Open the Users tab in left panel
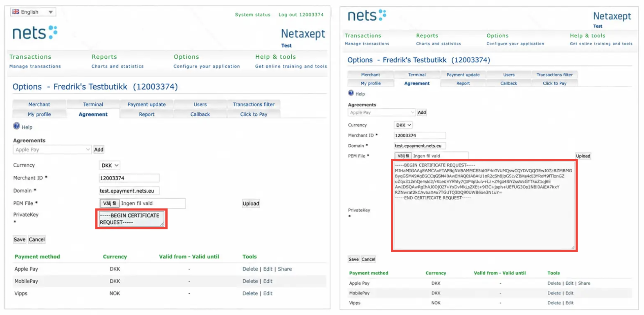Image resolution: width=644 pixels, height=315 pixels. [200, 104]
